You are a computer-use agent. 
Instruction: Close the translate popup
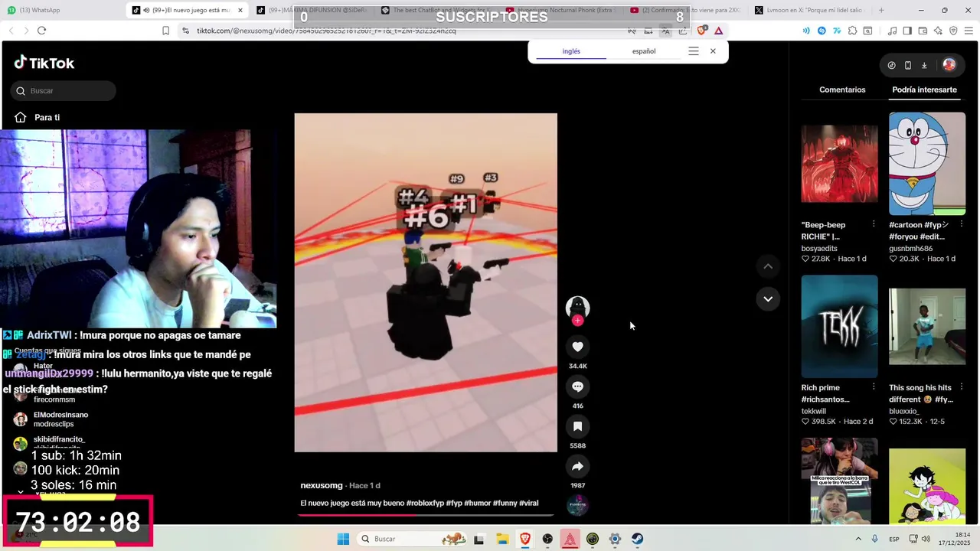click(713, 51)
